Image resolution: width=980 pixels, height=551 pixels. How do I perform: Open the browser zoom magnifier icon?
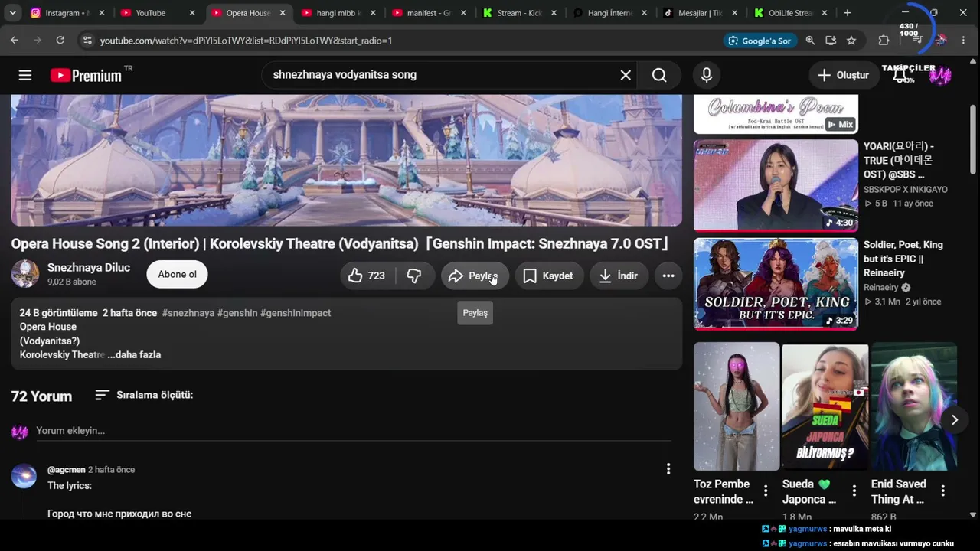pos(810,41)
